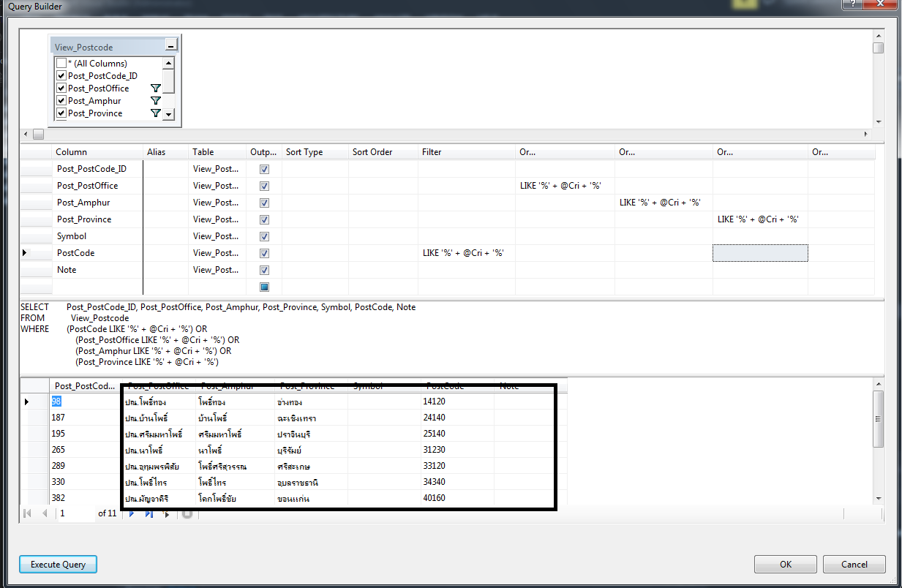Screen dimensions: 902x588
Task: Check the * (All Columns) box
Action: tap(61, 64)
